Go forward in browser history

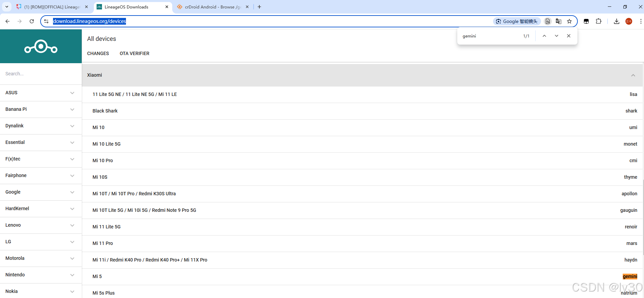20,21
